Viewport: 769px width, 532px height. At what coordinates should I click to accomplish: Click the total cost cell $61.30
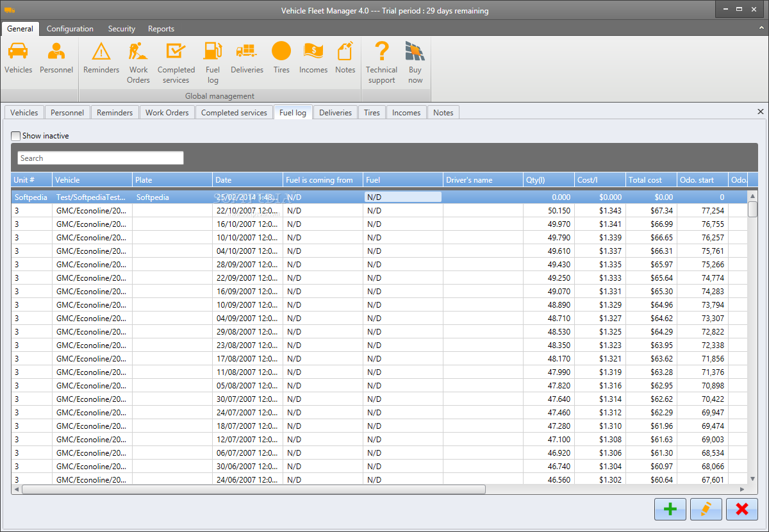651,453
